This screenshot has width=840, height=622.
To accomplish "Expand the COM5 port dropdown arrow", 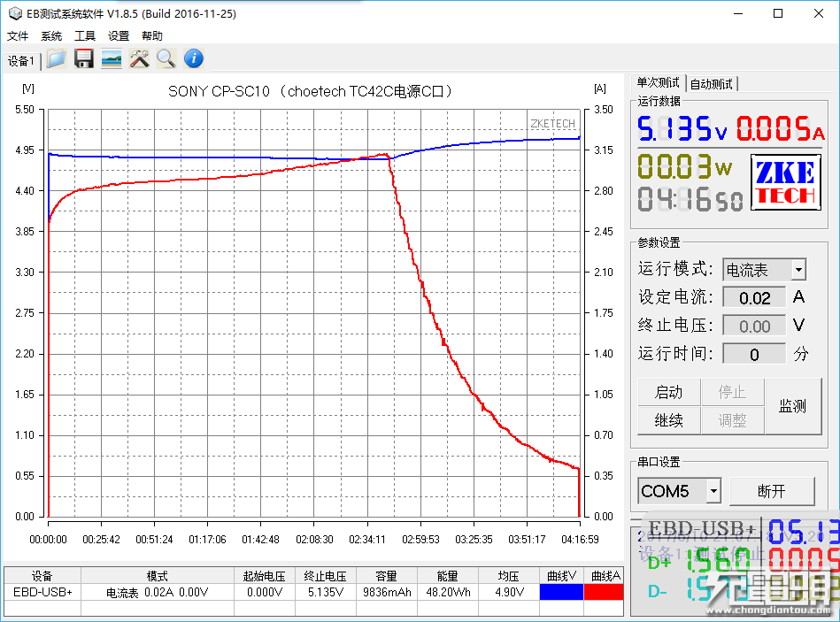I will click(713, 491).
